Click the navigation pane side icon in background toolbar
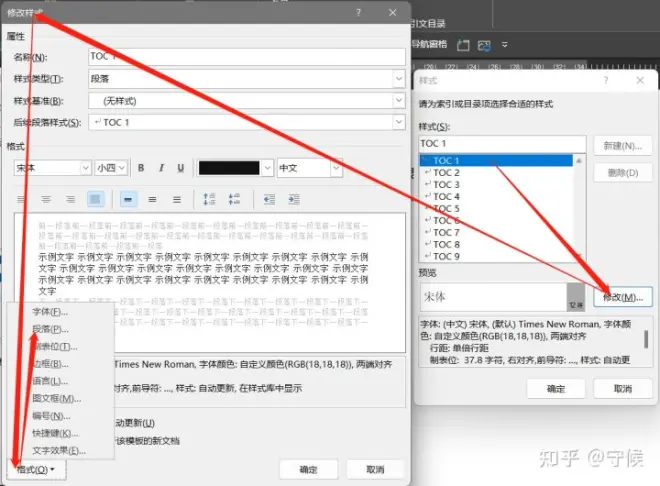Image resolution: width=660 pixels, height=486 pixels. click(x=463, y=45)
